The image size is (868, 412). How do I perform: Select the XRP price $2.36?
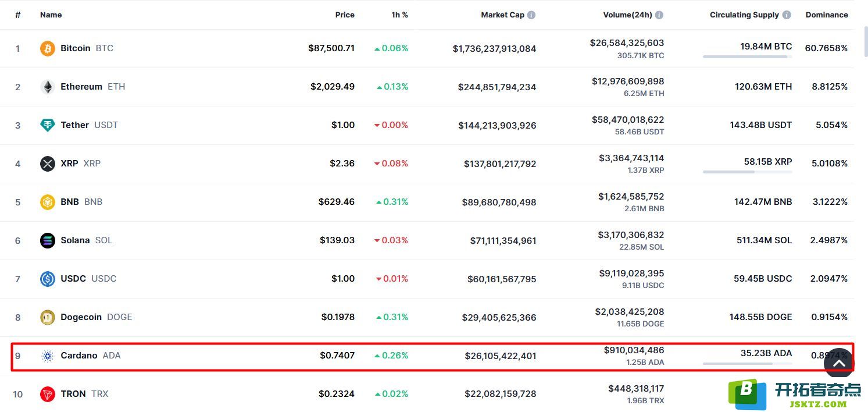point(342,164)
